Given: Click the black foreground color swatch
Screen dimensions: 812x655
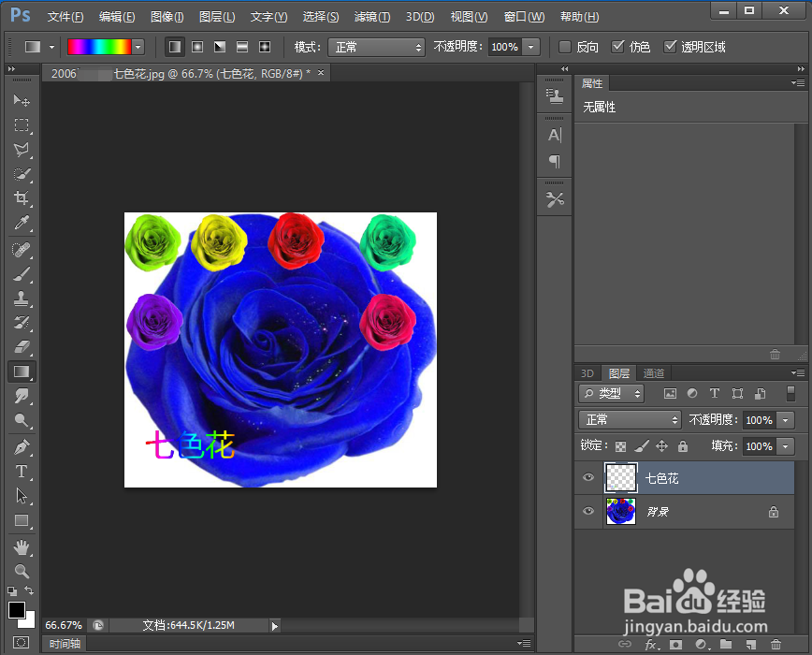Looking at the screenshot, I should 16,610.
